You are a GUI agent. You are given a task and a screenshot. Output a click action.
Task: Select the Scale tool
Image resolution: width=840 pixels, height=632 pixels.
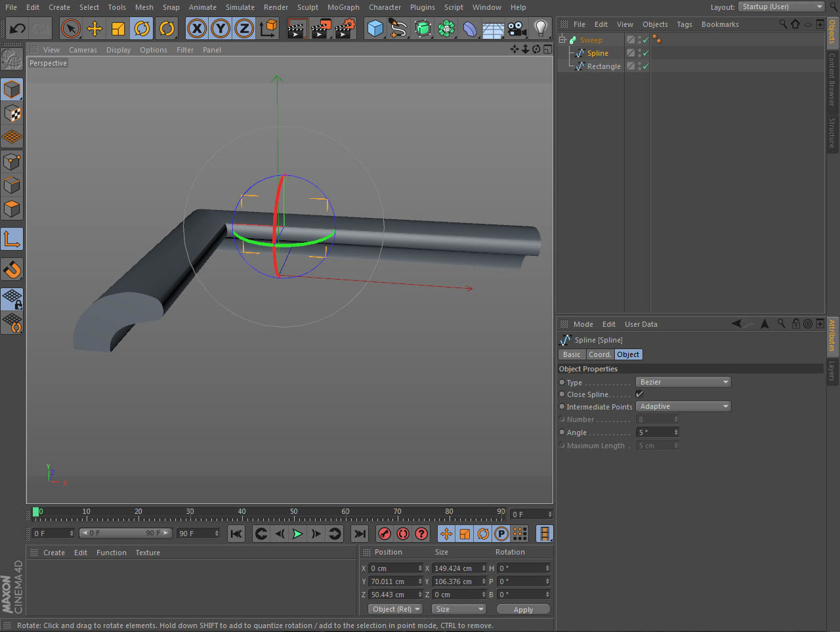118,28
